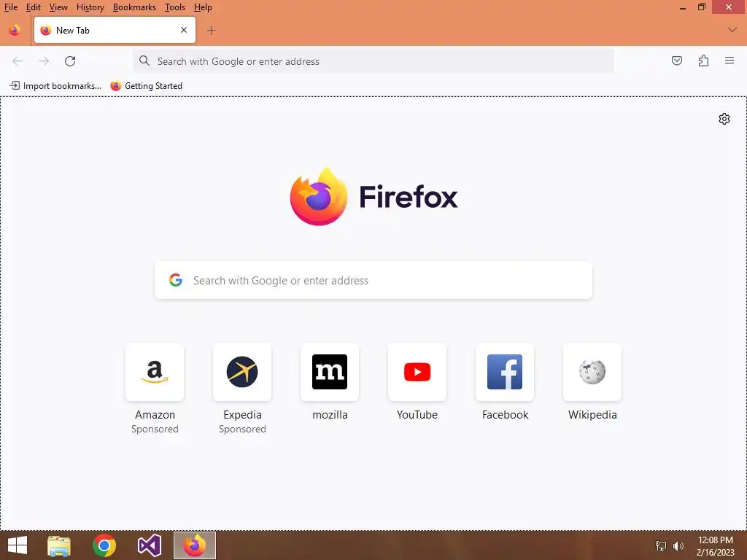Expand the list all tabs chevron
747x560 pixels.
point(732,30)
